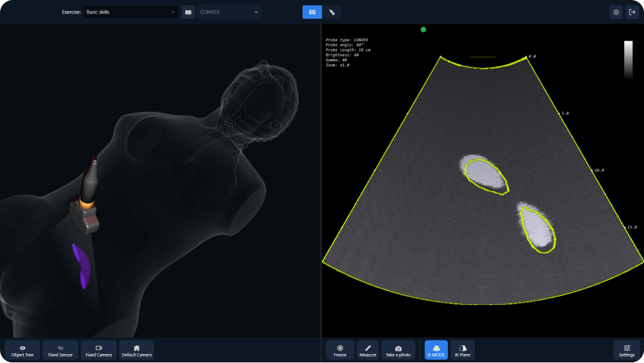Open ultrasound Settings sliders panel
Viewport: 644px width, 363px height.
pyautogui.click(x=627, y=350)
